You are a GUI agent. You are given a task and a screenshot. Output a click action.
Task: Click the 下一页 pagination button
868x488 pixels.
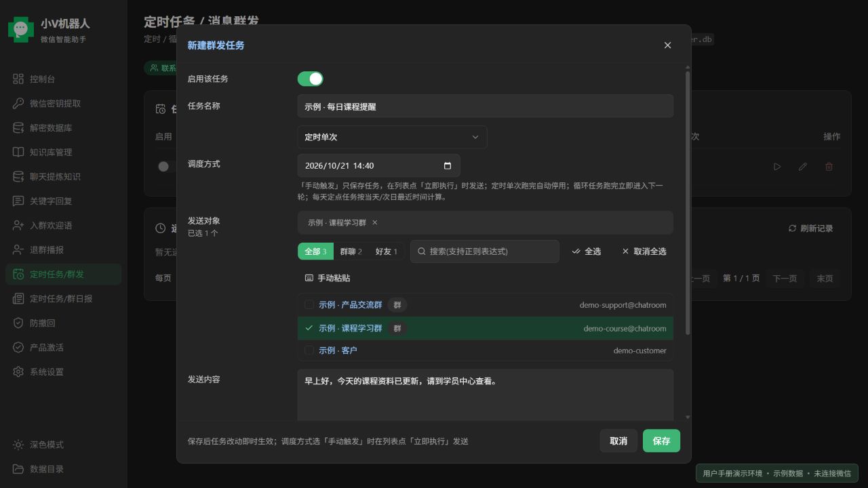(x=785, y=279)
